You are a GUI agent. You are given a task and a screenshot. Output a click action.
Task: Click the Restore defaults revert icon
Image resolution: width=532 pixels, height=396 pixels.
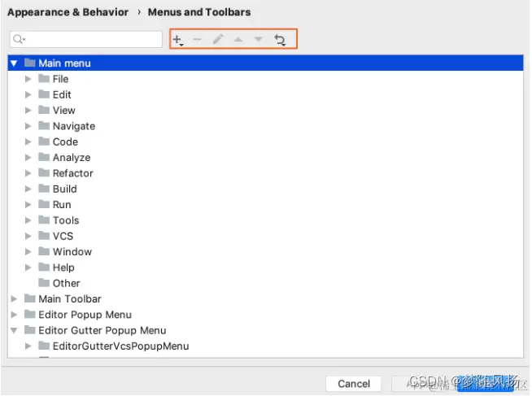[x=280, y=40]
